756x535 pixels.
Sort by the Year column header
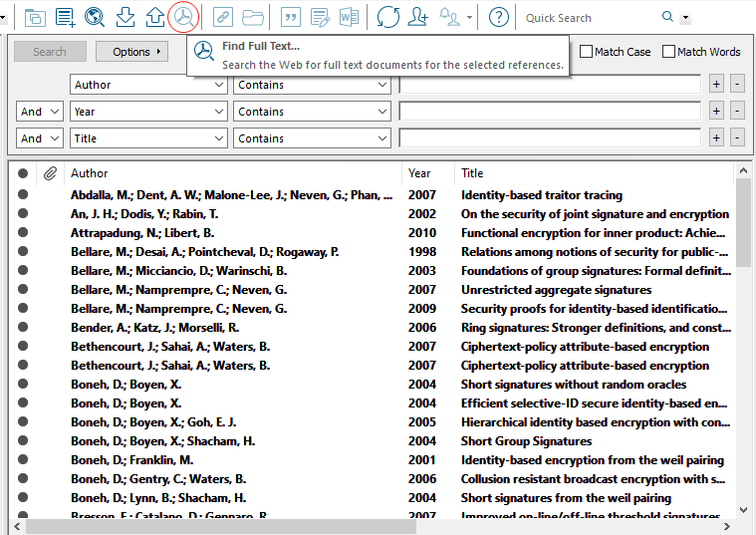pos(428,173)
